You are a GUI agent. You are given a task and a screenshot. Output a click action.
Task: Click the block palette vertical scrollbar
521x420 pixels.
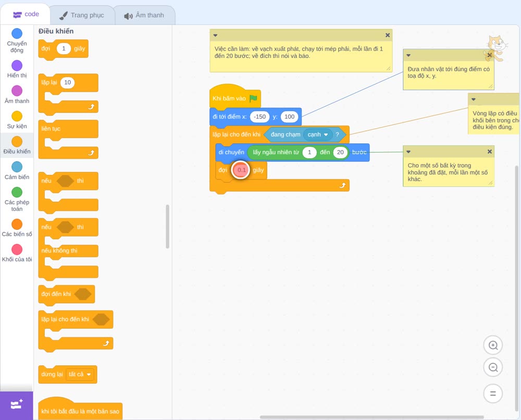coord(167,226)
